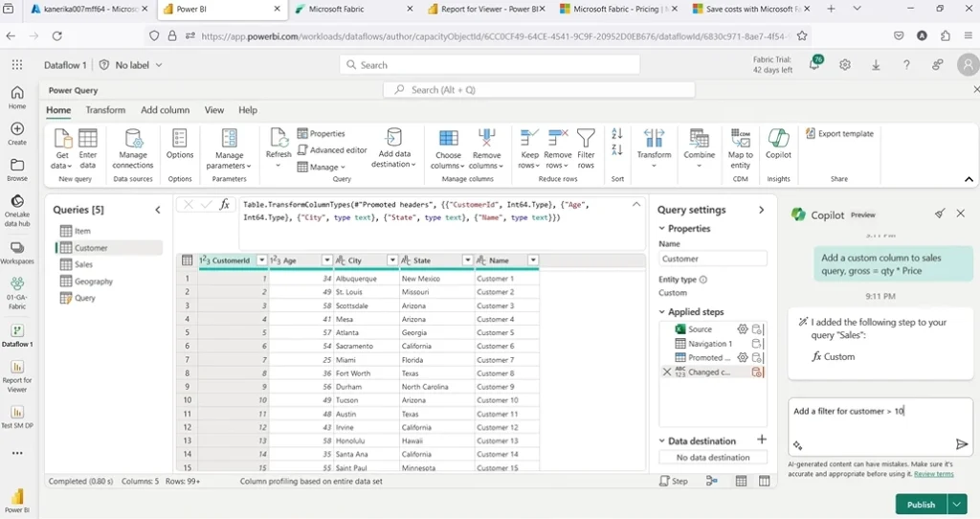The height and width of the screenshot is (519, 980).
Task: Click Export template
Action: 839,133
